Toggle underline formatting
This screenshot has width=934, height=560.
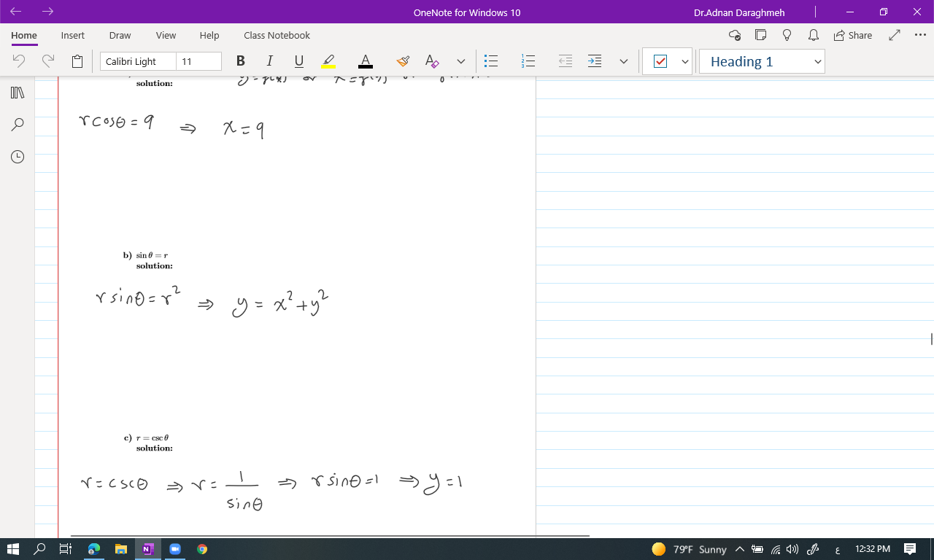pyautogui.click(x=299, y=61)
